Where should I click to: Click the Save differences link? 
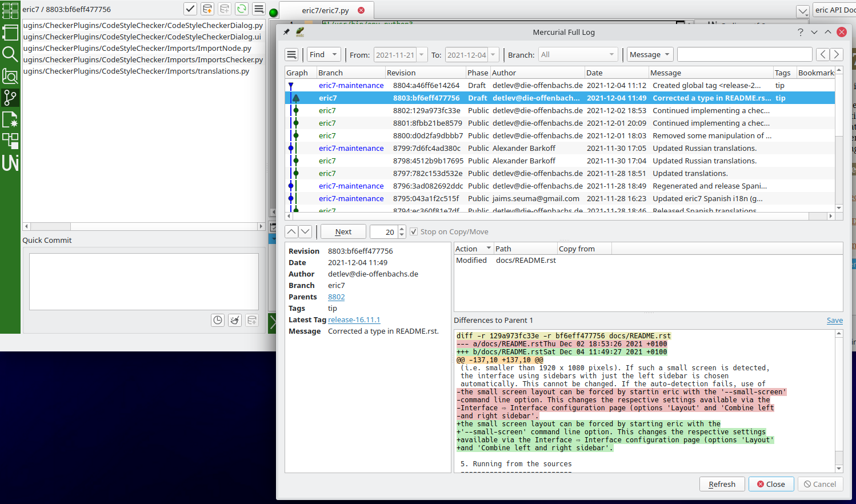click(834, 321)
